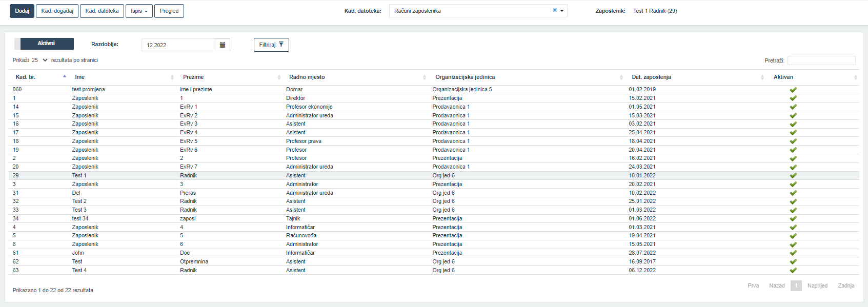Click the checkmark in Del Preras row

click(x=793, y=193)
